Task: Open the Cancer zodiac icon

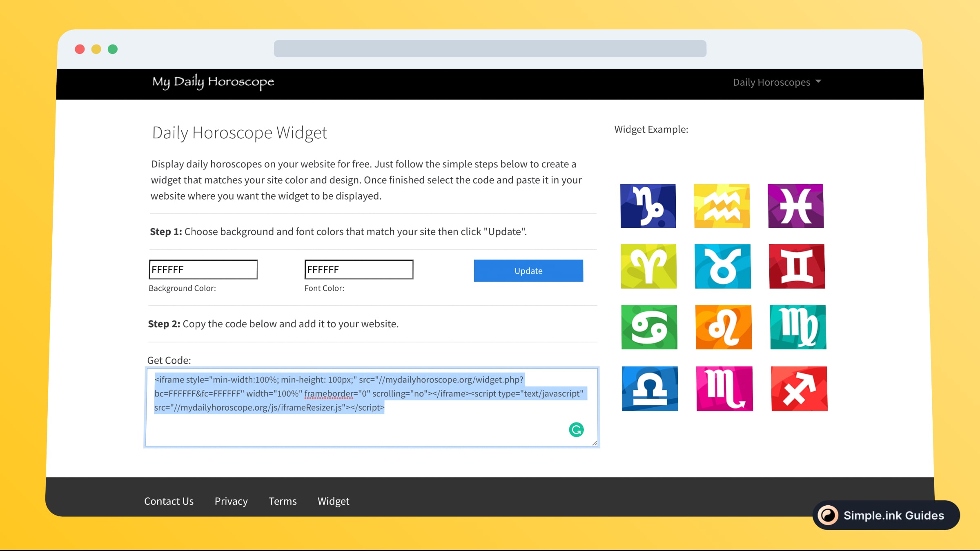Action: pyautogui.click(x=649, y=327)
